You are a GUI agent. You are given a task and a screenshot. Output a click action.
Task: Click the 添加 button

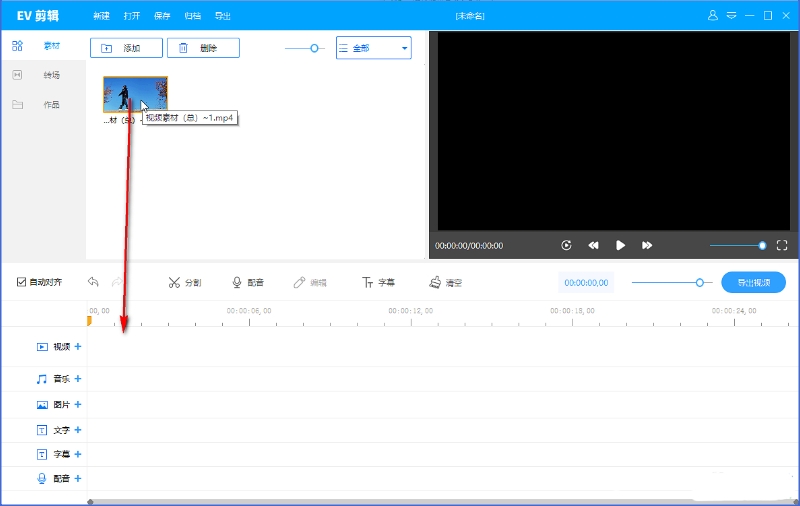(x=124, y=48)
